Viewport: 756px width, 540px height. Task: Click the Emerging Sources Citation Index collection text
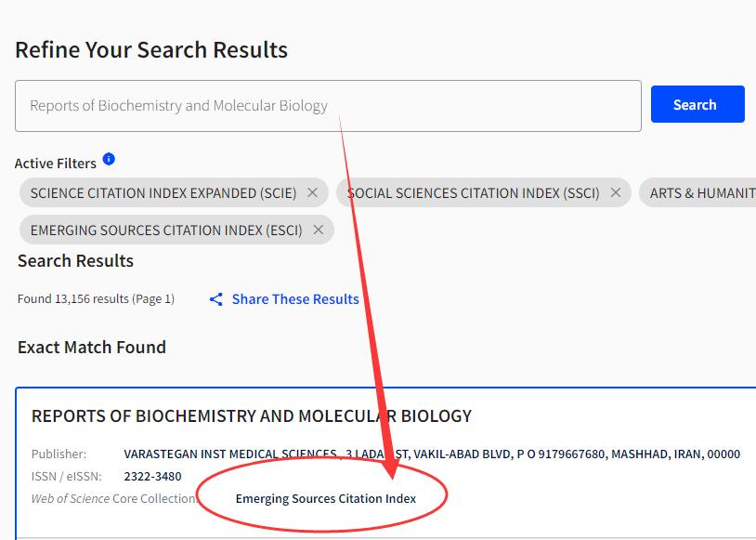325,498
